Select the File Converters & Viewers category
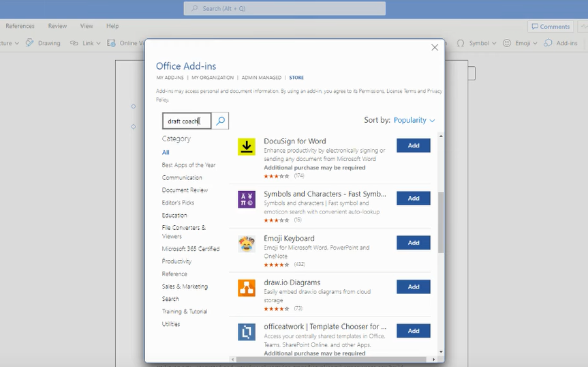This screenshot has height=367, width=588. 184,232
